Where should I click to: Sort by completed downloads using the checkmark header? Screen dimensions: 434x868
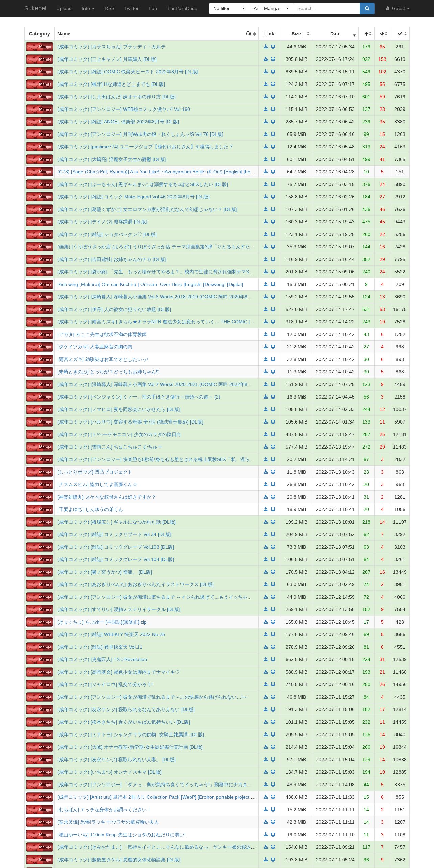click(400, 34)
